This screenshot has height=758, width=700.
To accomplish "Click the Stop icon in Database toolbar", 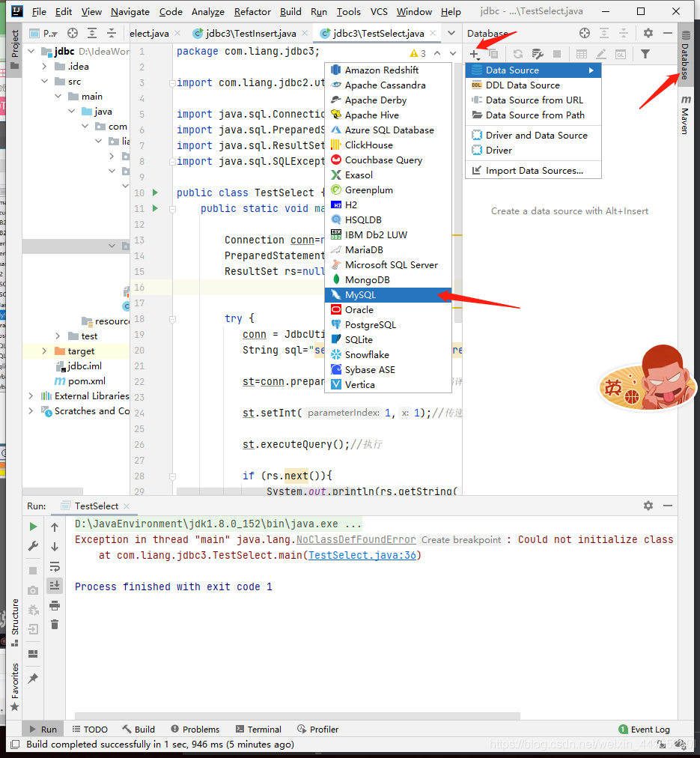I will (557, 54).
